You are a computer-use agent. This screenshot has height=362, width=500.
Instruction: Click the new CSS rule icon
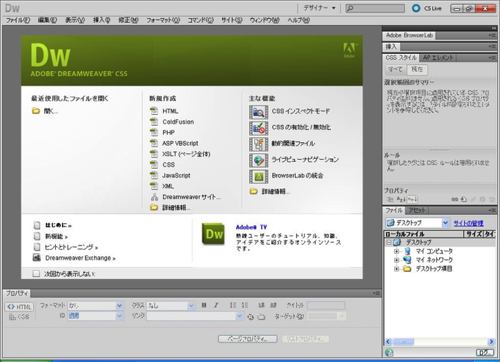click(464, 199)
